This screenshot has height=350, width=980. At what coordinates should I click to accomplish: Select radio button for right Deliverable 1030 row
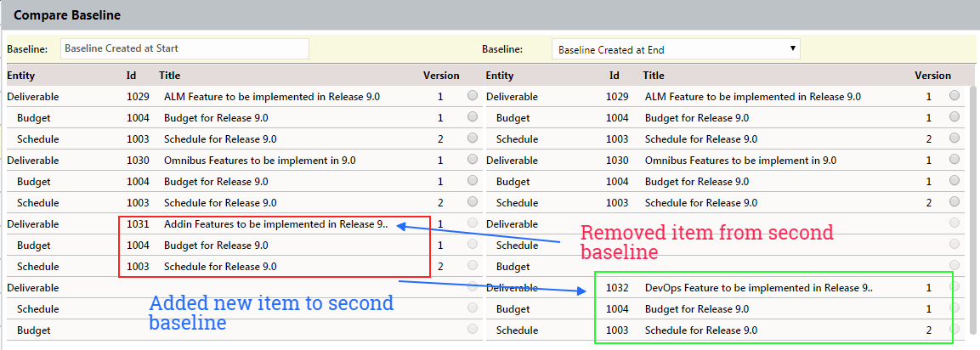coord(955,160)
